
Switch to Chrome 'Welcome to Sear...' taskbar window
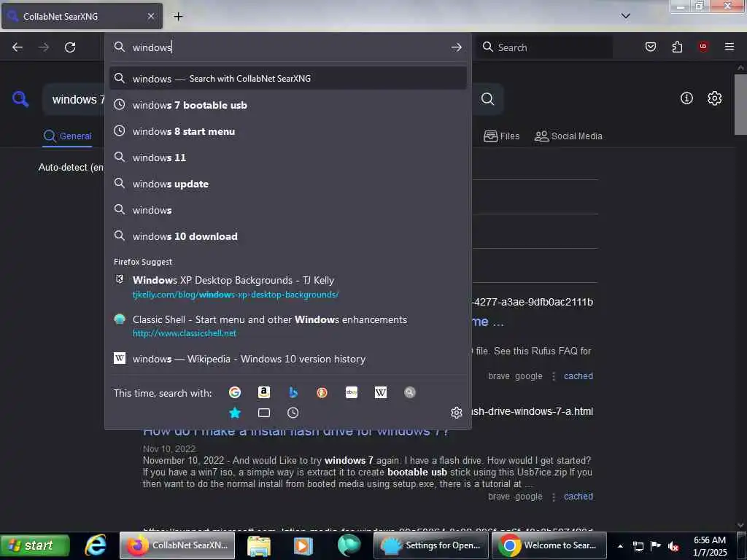tap(549, 545)
